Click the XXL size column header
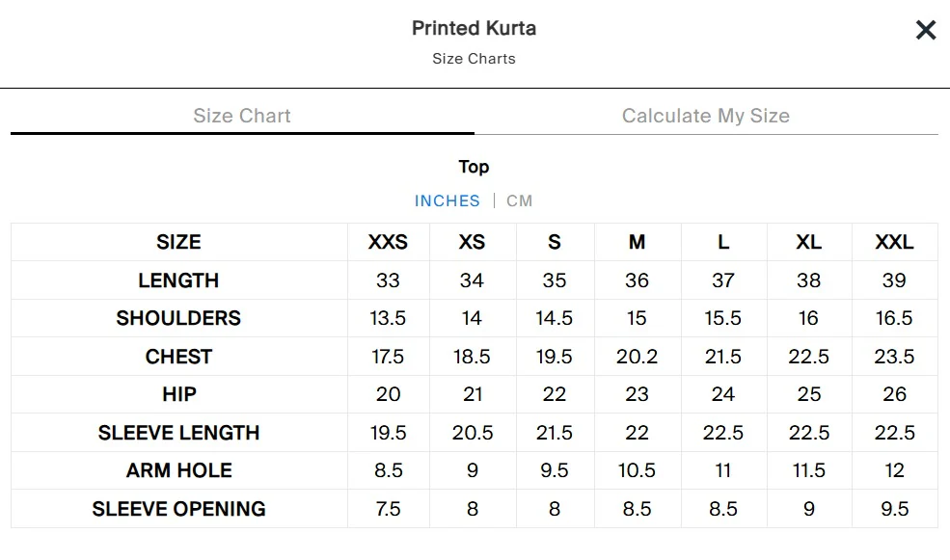This screenshot has width=950, height=560. 894,242
